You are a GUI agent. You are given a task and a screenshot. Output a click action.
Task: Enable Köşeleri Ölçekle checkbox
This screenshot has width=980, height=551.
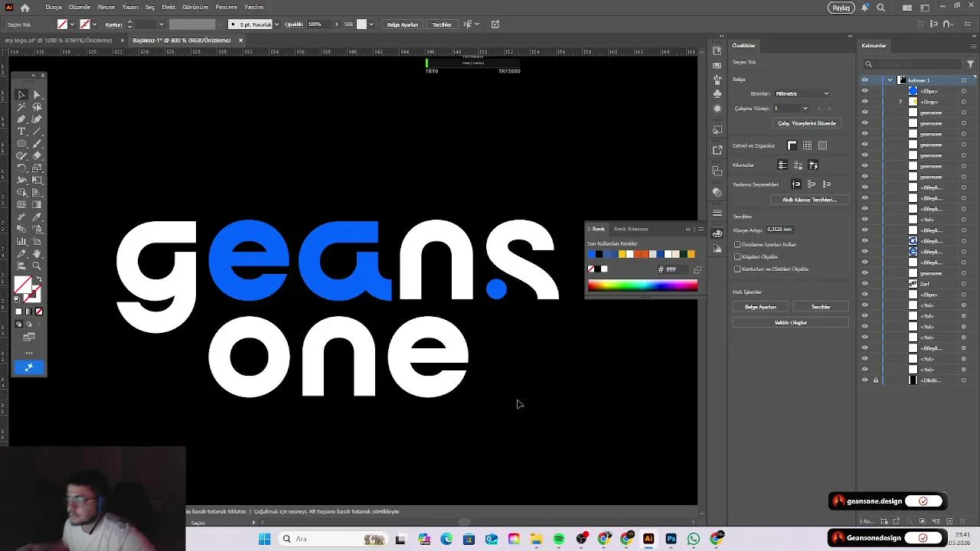click(737, 257)
